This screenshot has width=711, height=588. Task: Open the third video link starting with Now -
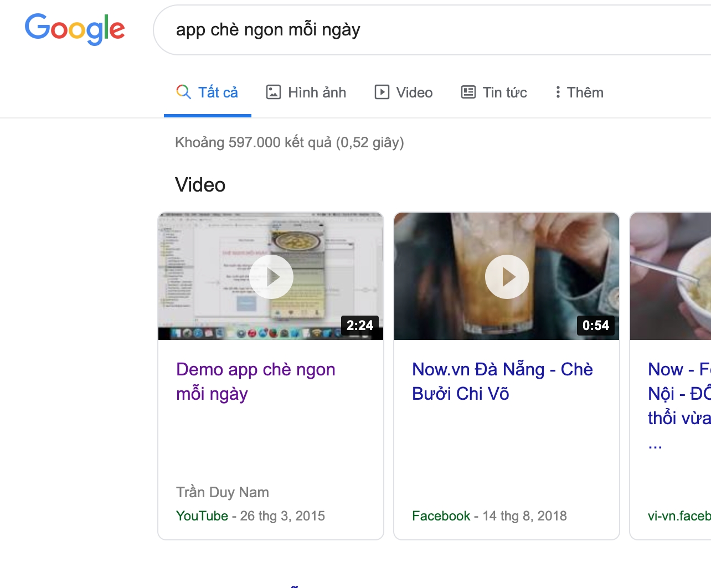679,405
